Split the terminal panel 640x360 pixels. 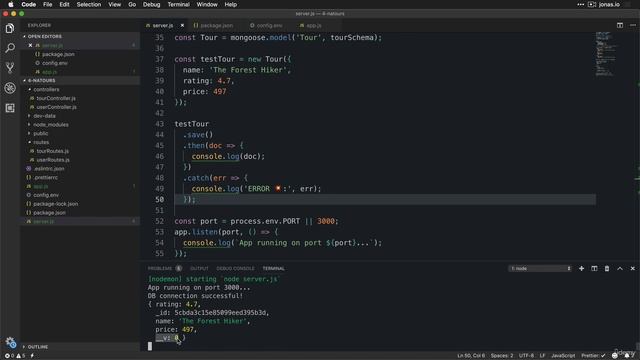coord(594,269)
